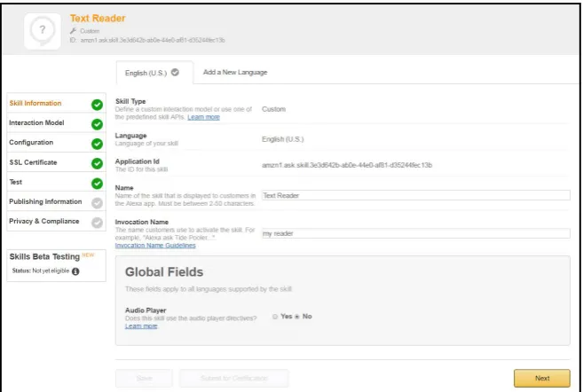Image resolution: width=583 pixels, height=392 pixels.
Task: Click green checkmark next to Interaction Model
Action: pyautogui.click(x=97, y=124)
